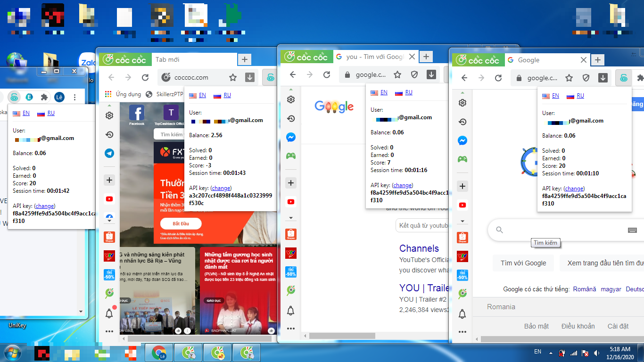Close the 'you - Tìm với Google' tab
Image resolution: width=644 pixels, height=362 pixels.
(x=412, y=57)
